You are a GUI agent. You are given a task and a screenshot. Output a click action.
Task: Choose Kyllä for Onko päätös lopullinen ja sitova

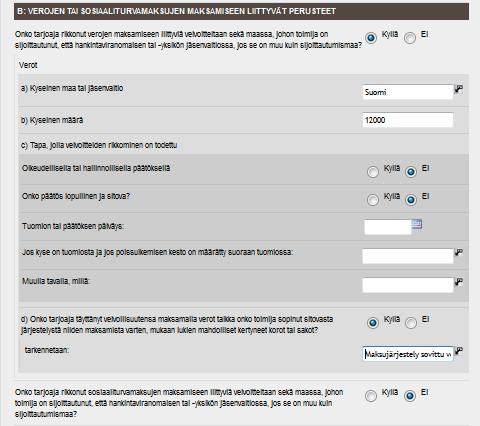(373, 200)
